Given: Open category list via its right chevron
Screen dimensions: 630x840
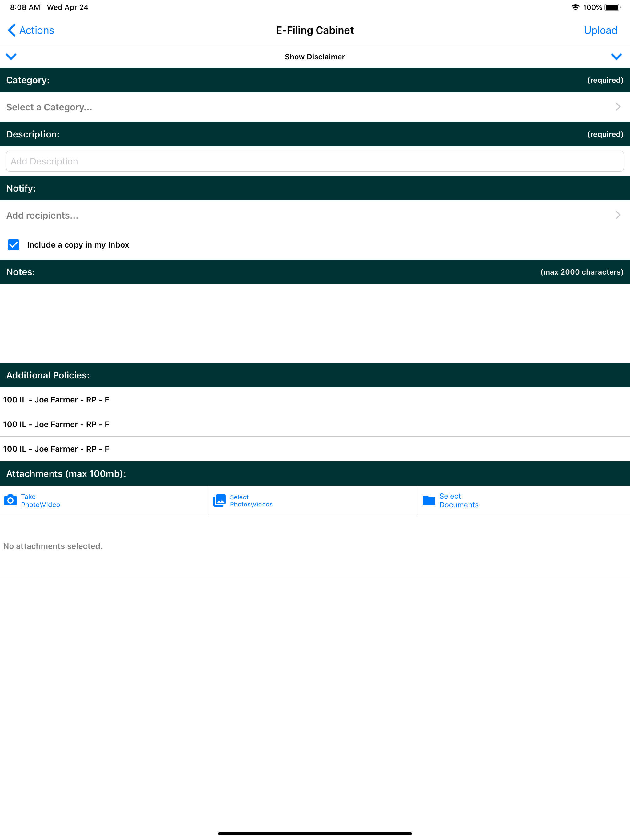Looking at the screenshot, I should pyautogui.click(x=618, y=107).
